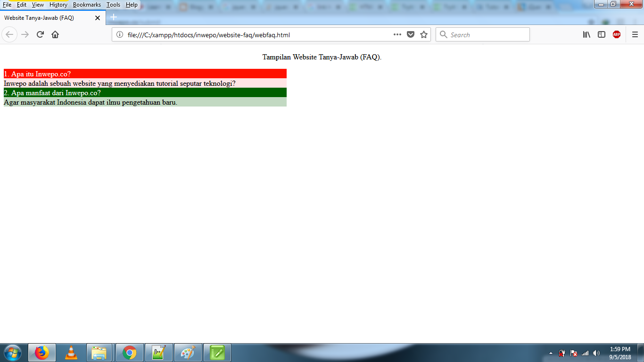Go forward to the next page

click(x=25, y=34)
